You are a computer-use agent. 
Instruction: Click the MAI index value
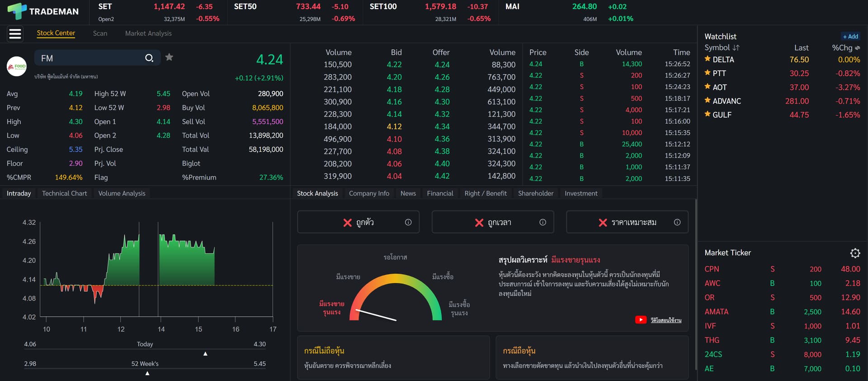(585, 7)
